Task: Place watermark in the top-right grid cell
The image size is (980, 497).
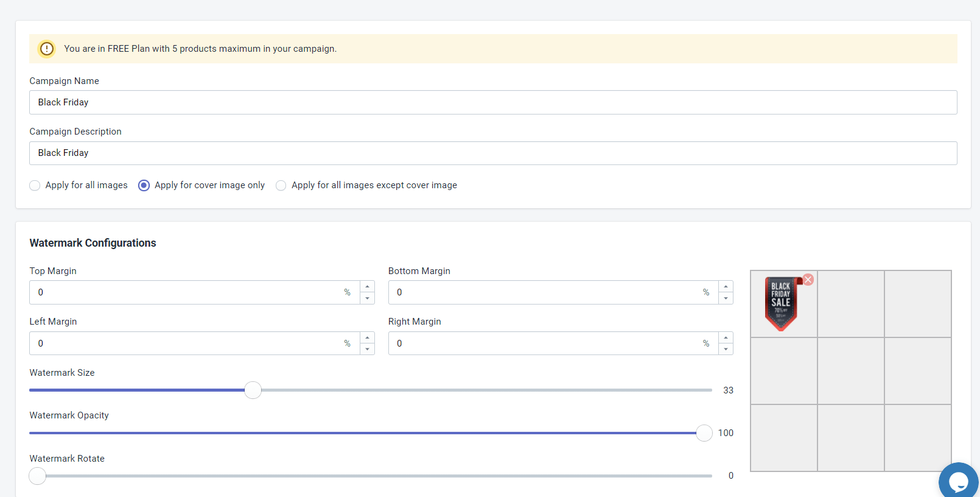Action: [918, 304]
